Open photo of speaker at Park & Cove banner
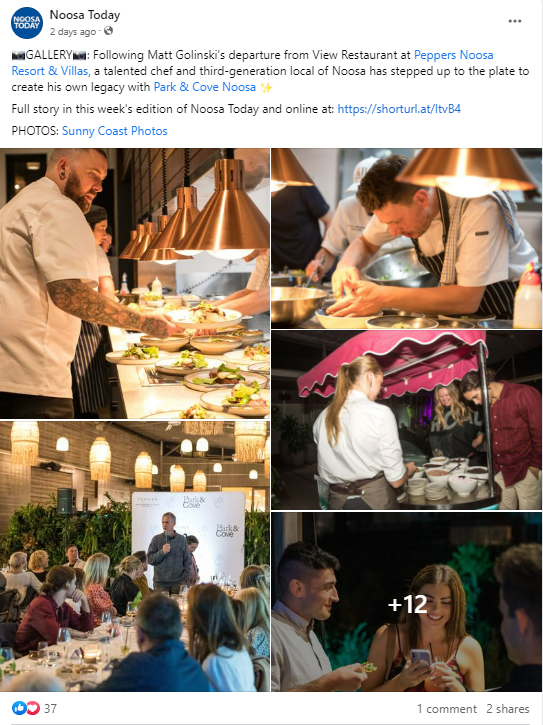Viewport: 543px width, 725px height. tap(135, 556)
